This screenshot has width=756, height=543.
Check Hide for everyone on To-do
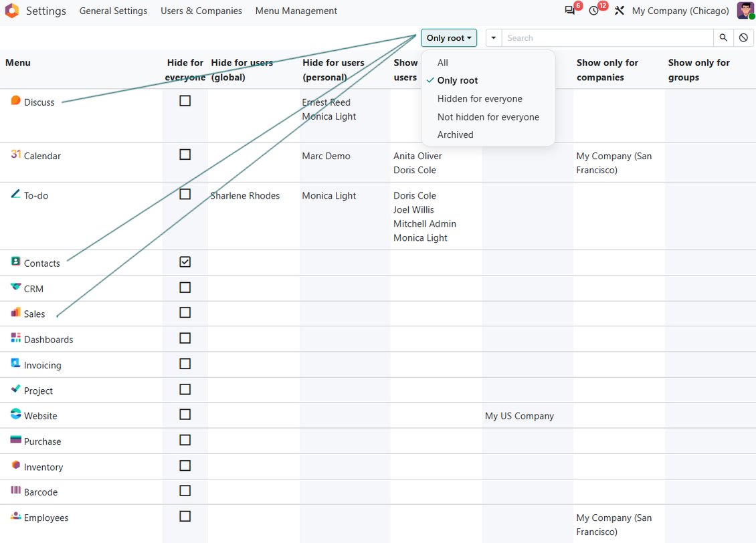point(185,194)
